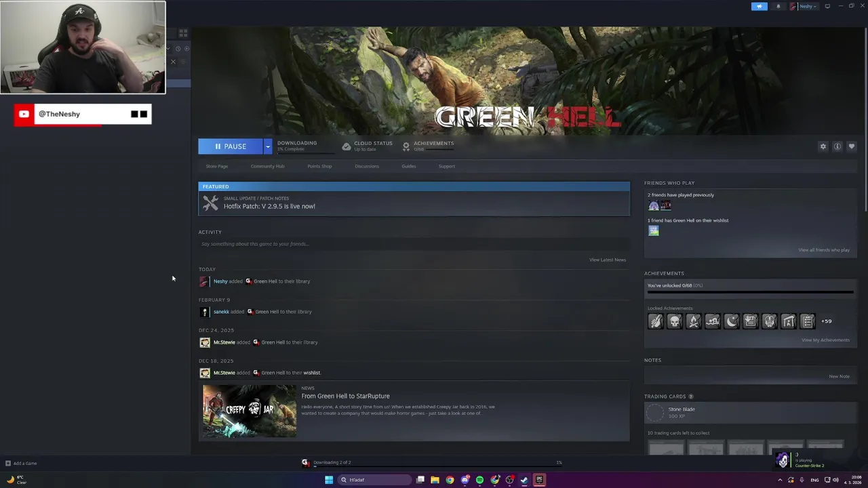Open Neshy's profile from activity feed
868x488 pixels.
pyautogui.click(x=220, y=281)
